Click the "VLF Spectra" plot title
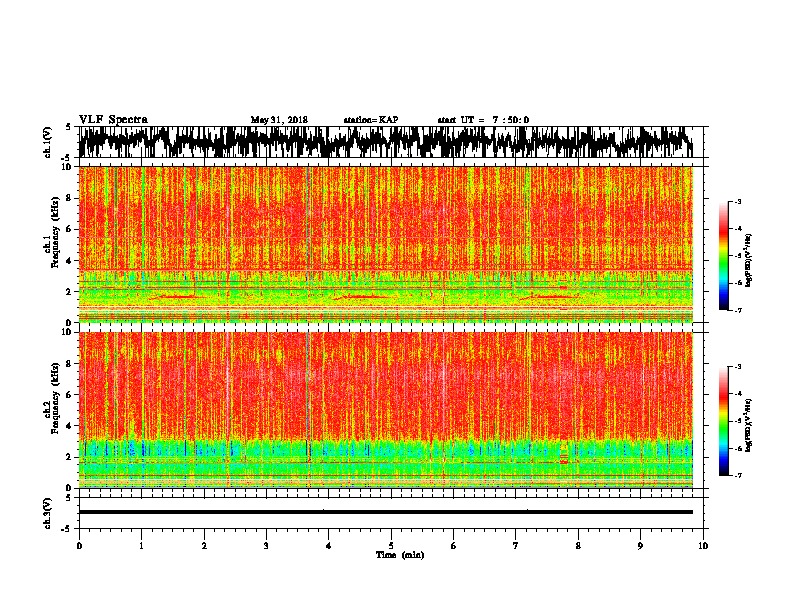Screen dimensions: 792x612 click(x=113, y=120)
